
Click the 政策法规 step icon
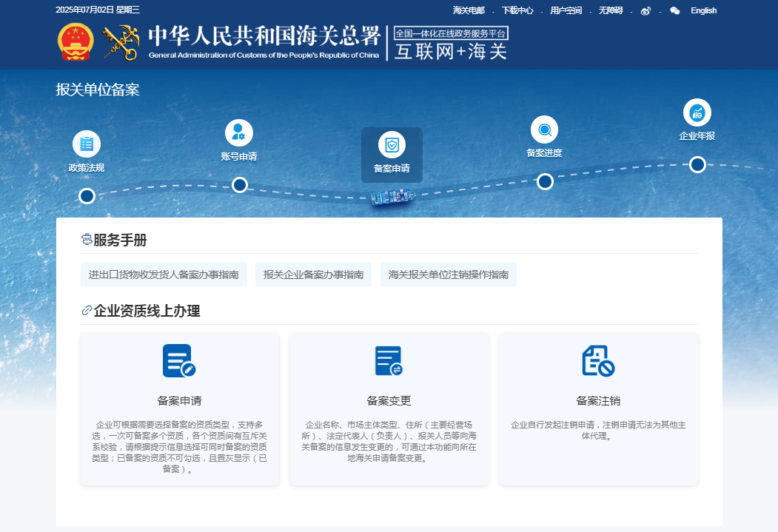click(x=86, y=144)
